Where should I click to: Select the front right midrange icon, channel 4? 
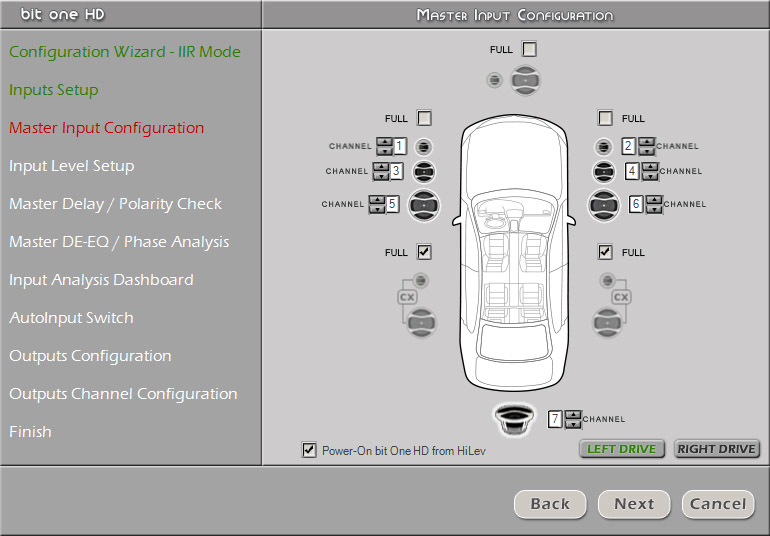click(x=604, y=172)
